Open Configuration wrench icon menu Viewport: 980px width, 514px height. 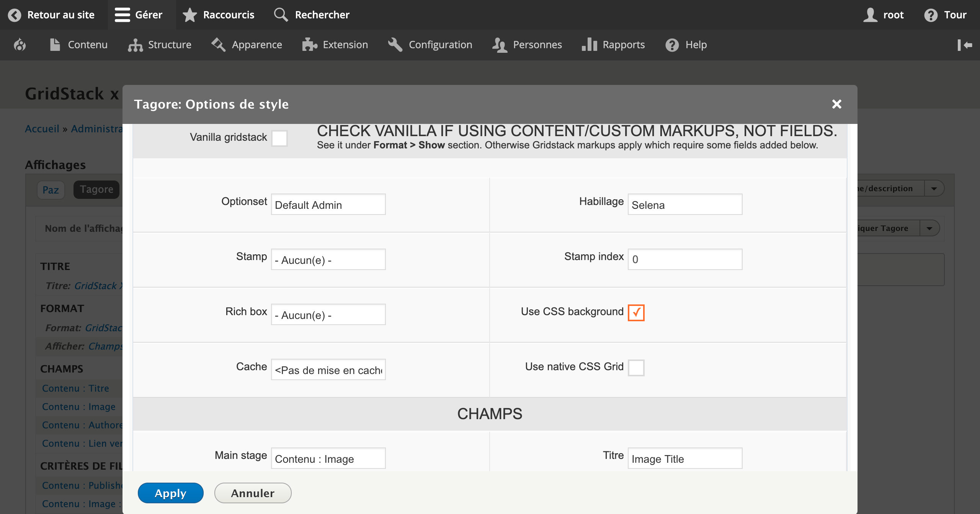(395, 45)
